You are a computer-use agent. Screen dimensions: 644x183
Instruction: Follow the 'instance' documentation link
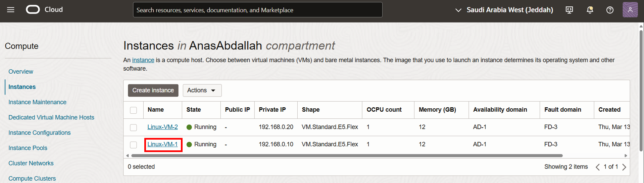click(143, 60)
